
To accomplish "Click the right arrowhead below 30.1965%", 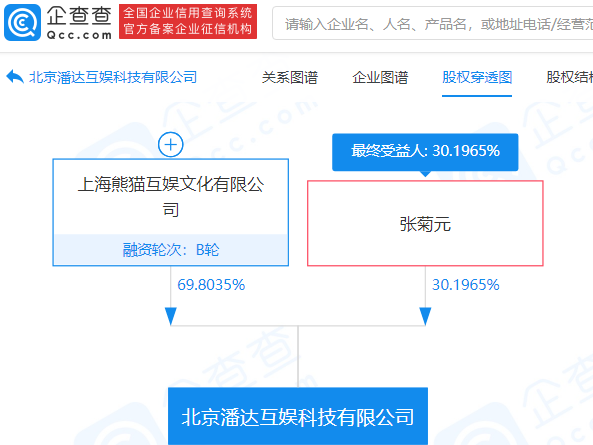I will pos(425,316).
